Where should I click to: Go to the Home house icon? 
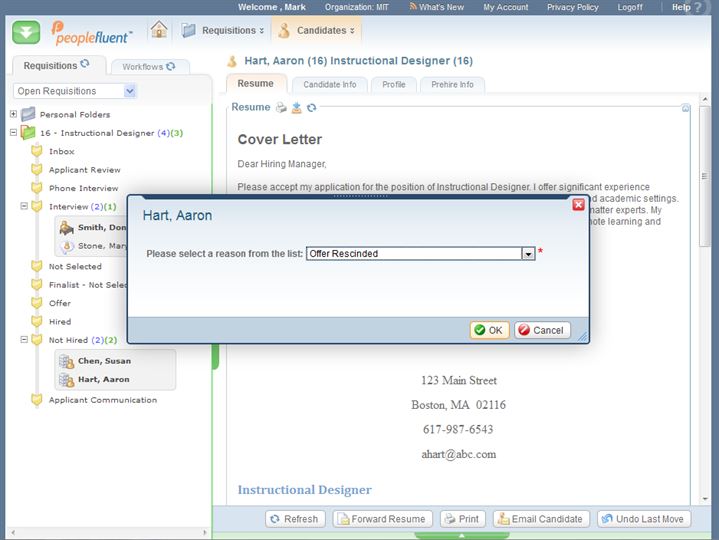(159, 30)
